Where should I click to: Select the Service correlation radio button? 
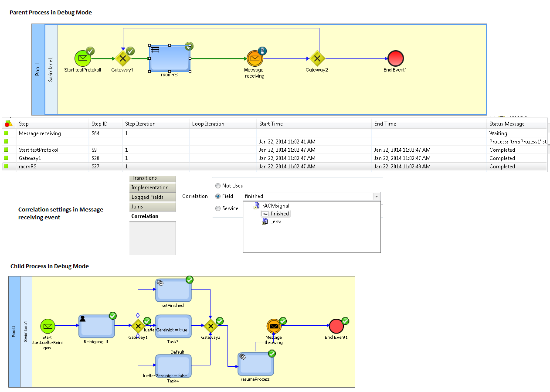[218, 208]
